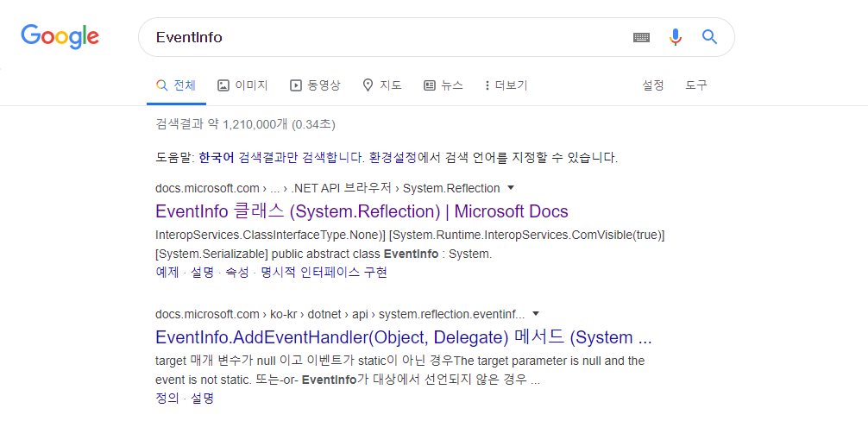Click 설명 sitelink under EventInfo 클래스 result
868x421 pixels.
(x=202, y=273)
